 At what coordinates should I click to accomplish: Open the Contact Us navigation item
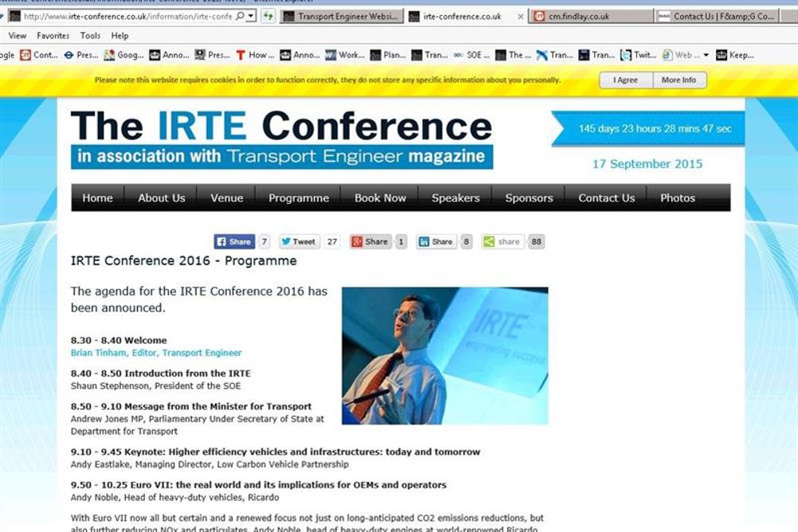pos(606,198)
